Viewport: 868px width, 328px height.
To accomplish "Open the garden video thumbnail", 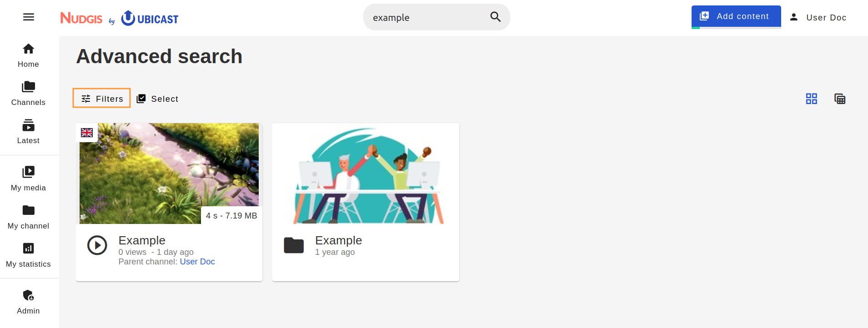I will coord(169,174).
